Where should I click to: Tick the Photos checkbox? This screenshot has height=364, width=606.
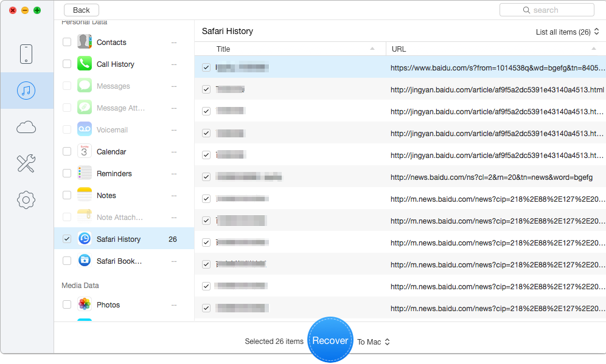(x=67, y=304)
